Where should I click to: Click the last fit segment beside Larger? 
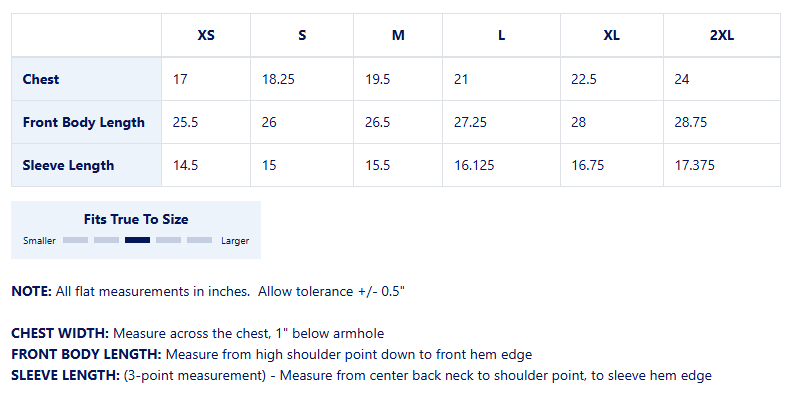[x=199, y=240]
